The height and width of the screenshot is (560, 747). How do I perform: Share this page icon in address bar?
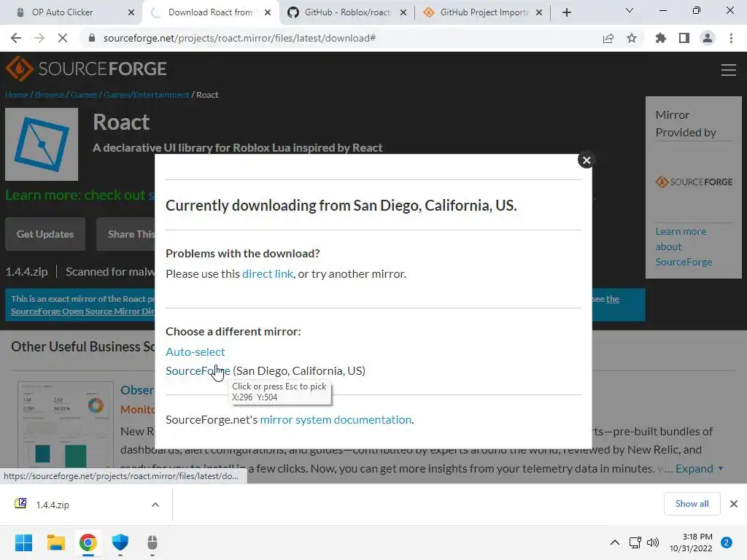(x=608, y=38)
